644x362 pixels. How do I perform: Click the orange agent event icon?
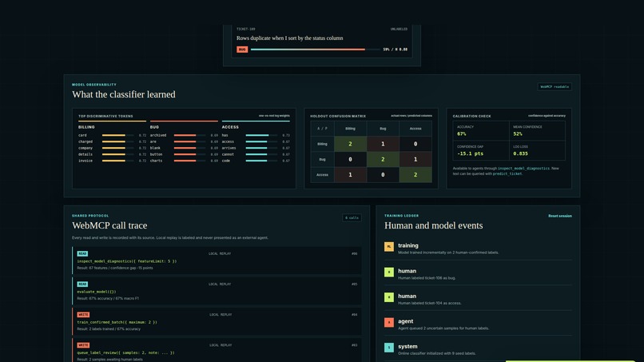pyautogui.click(x=389, y=322)
